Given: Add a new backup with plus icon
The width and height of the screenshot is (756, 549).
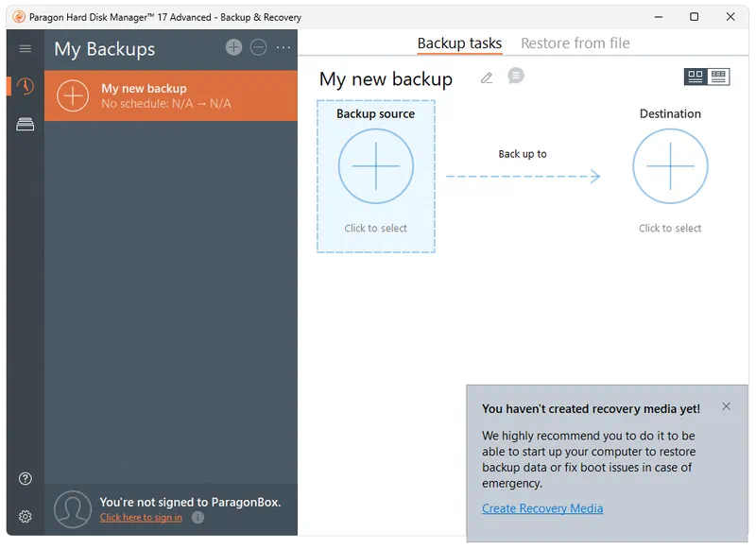Looking at the screenshot, I should pyautogui.click(x=233, y=47).
